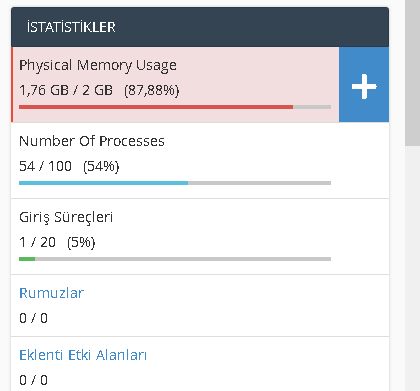Open the Eklenti Etki Alanları link
Viewport: 420px width, 391px height.
click(83, 355)
